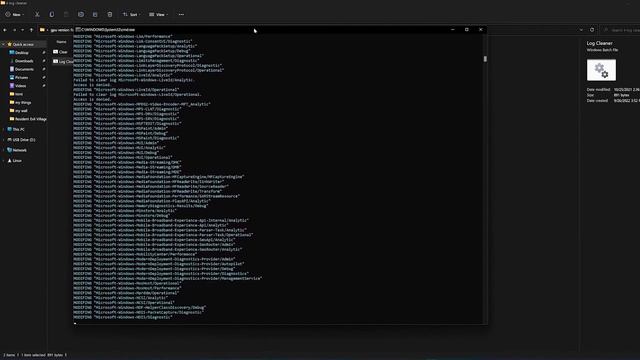640x360 pixels.
Task: Go back with Explorer back arrow
Action: tap(5, 30)
